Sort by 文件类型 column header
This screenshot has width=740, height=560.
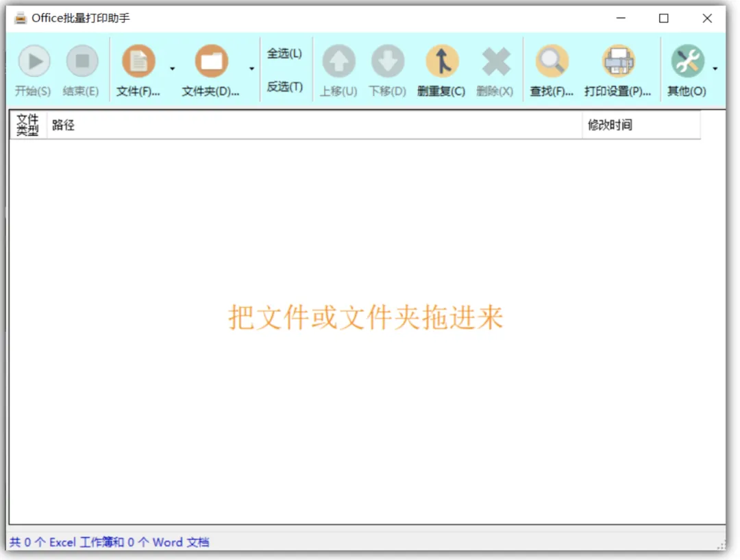[x=28, y=125]
